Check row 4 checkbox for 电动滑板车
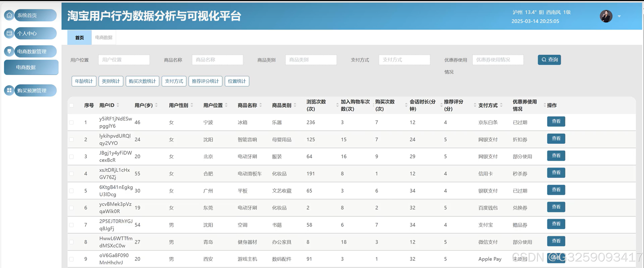This screenshot has height=268, width=644. tap(71, 174)
